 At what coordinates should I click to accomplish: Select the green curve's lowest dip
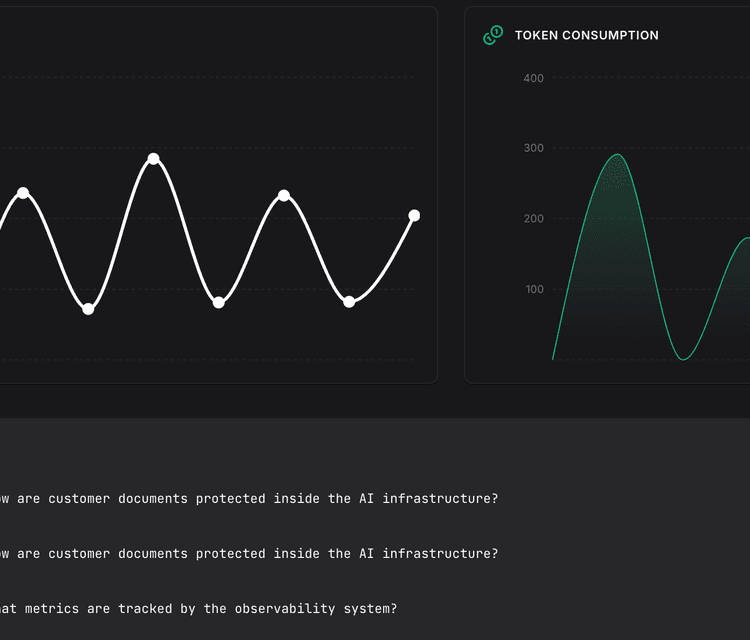click(x=683, y=359)
